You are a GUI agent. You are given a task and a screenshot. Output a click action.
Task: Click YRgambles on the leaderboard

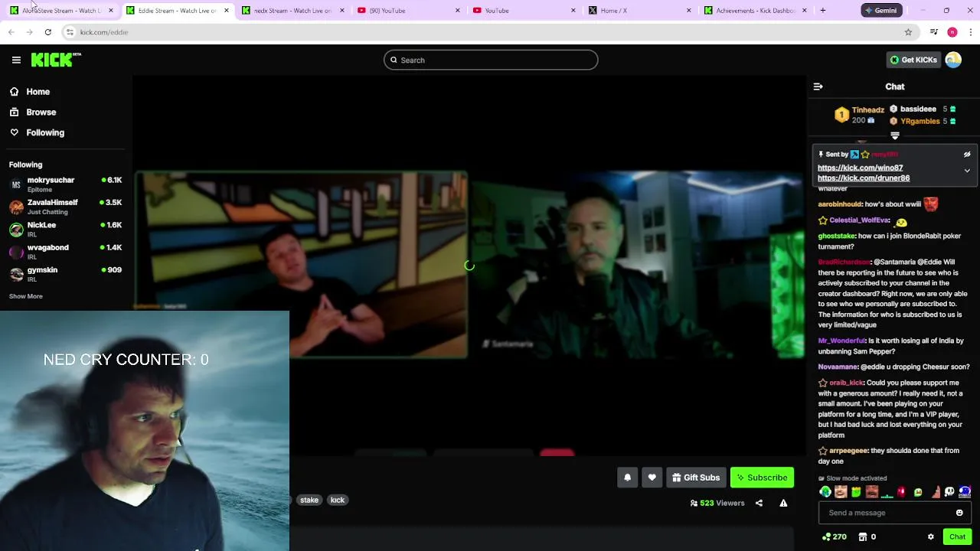coord(920,121)
